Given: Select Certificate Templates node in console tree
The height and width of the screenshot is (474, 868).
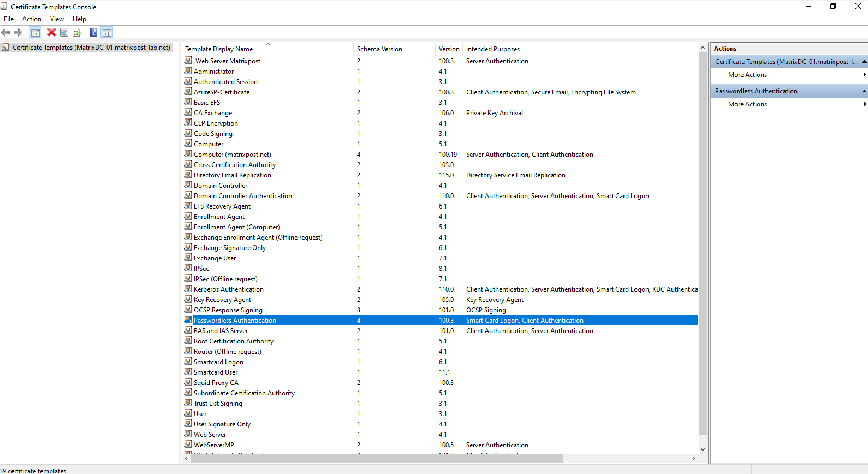Looking at the screenshot, I should coord(91,48).
